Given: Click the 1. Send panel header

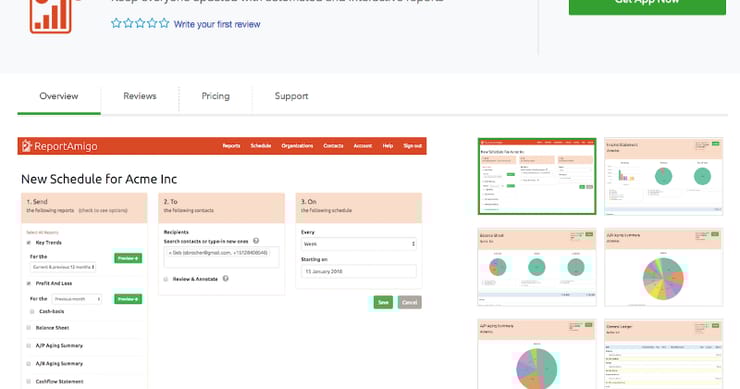Looking at the screenshot, I should (84, 208).
